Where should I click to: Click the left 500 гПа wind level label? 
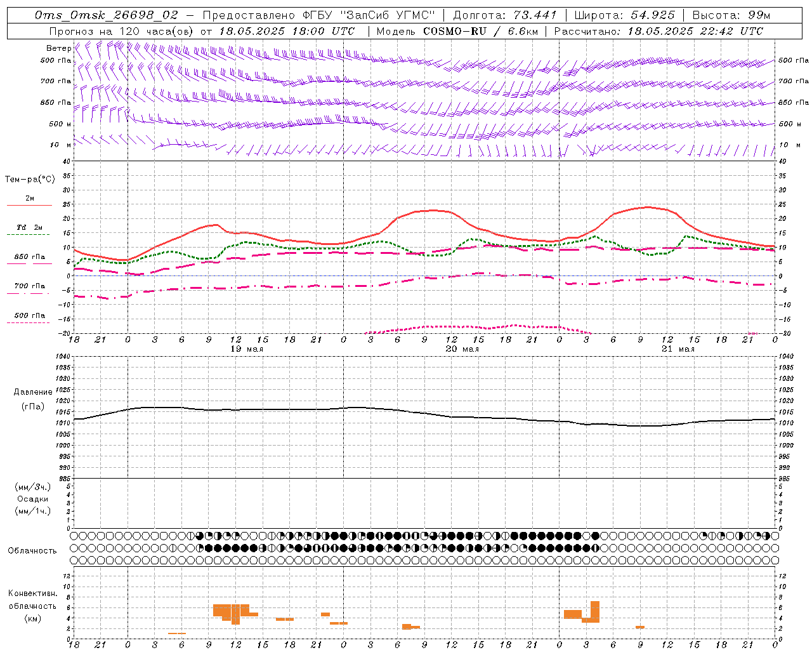[x=56, y=61]
